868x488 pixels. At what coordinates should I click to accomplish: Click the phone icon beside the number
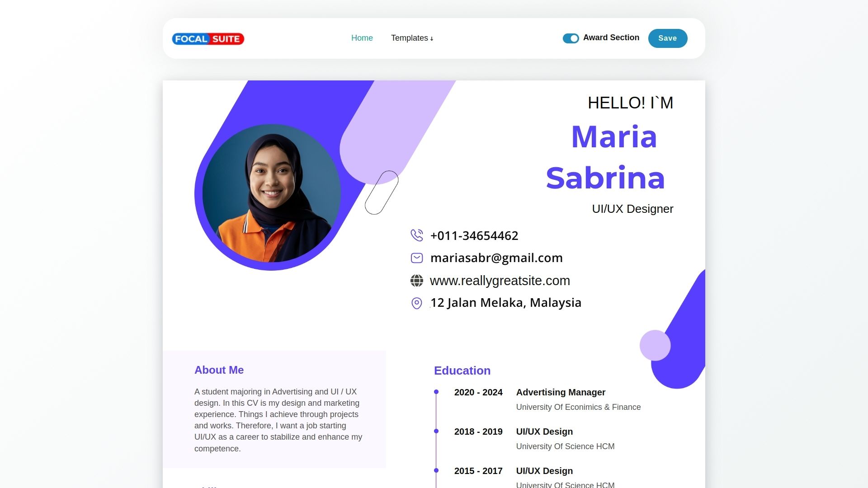click(417, 235)
